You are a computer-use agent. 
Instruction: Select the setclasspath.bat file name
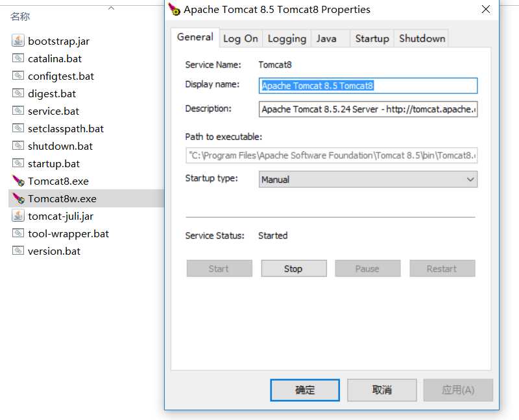point(66,128)
